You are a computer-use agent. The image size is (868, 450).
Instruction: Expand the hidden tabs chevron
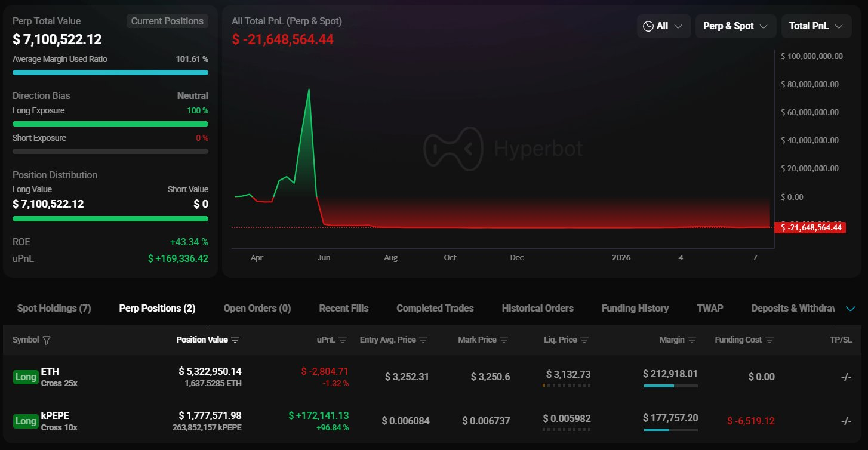[851, 309]
